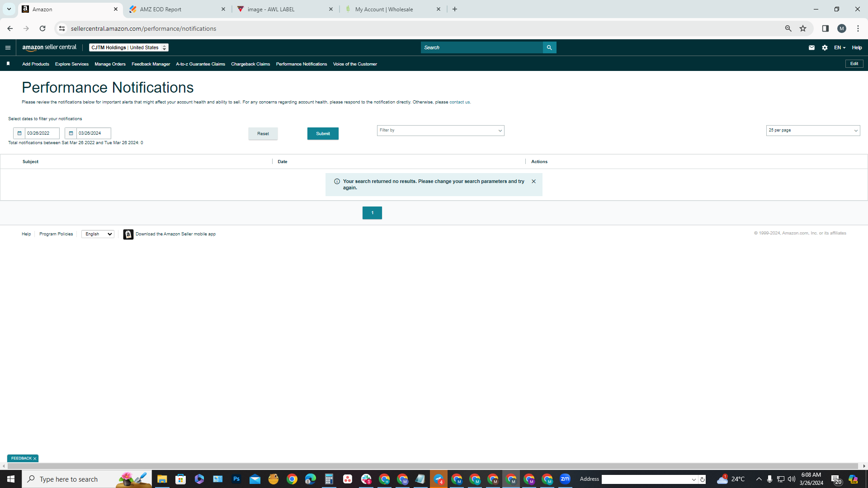868x488 pixels.
Task: Click the Amazon Seller mobile app icon
Action: [128, 234]
